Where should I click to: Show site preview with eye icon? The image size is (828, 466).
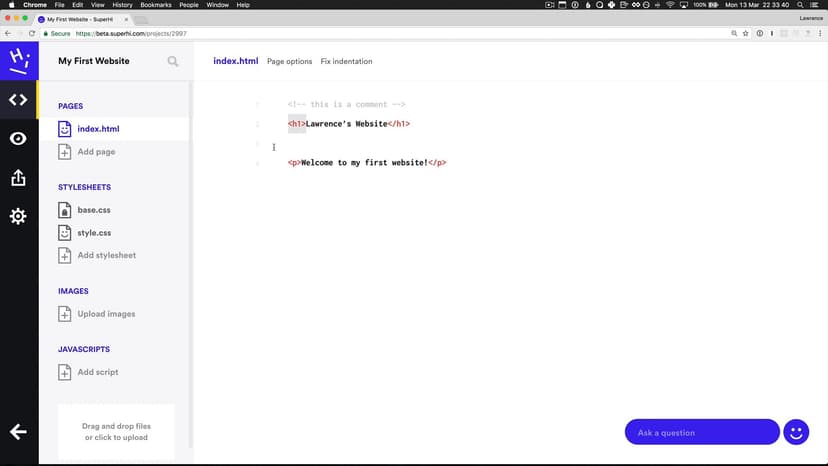(x=18, y=139)
